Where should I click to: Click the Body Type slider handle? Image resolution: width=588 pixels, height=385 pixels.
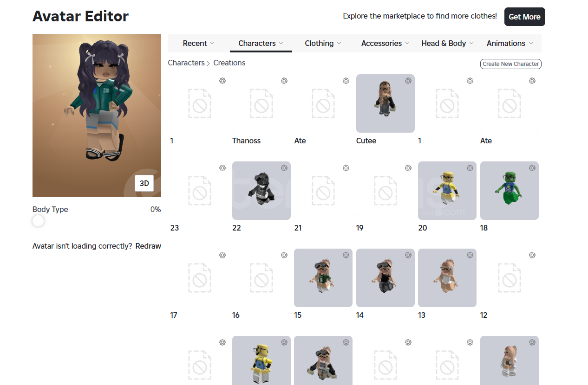38,221
